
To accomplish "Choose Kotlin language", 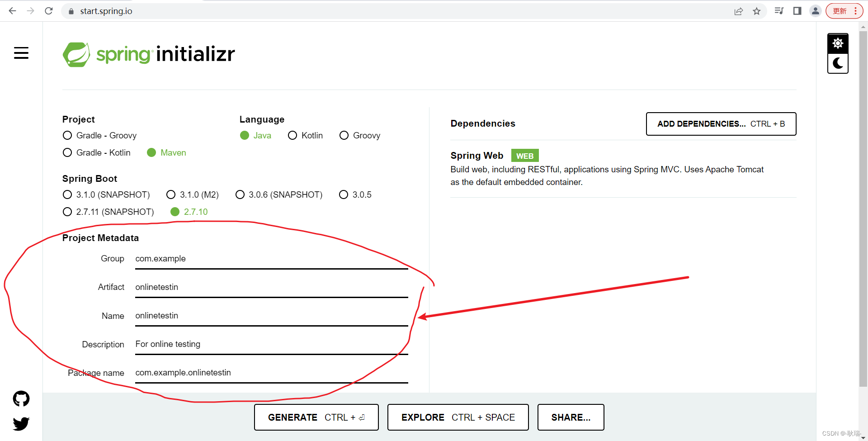I will [x=305, y=135].
